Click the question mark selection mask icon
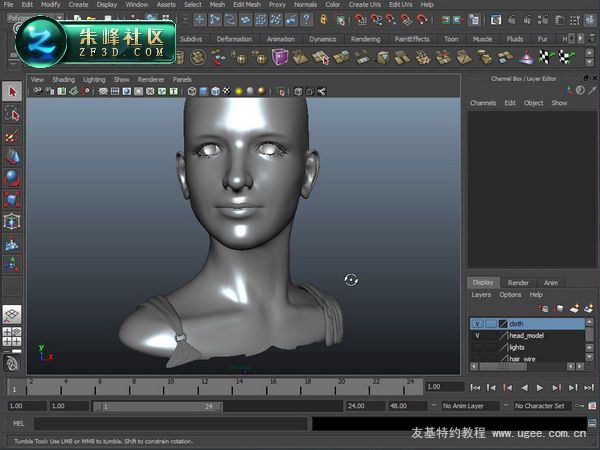The width and height of the screenshot is (600, 450). point(306,19)
